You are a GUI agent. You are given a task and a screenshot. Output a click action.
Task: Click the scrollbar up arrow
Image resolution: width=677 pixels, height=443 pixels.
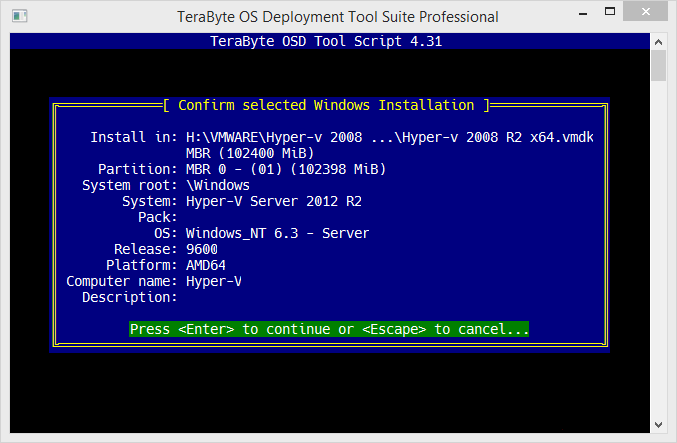[x=658, y=42]
